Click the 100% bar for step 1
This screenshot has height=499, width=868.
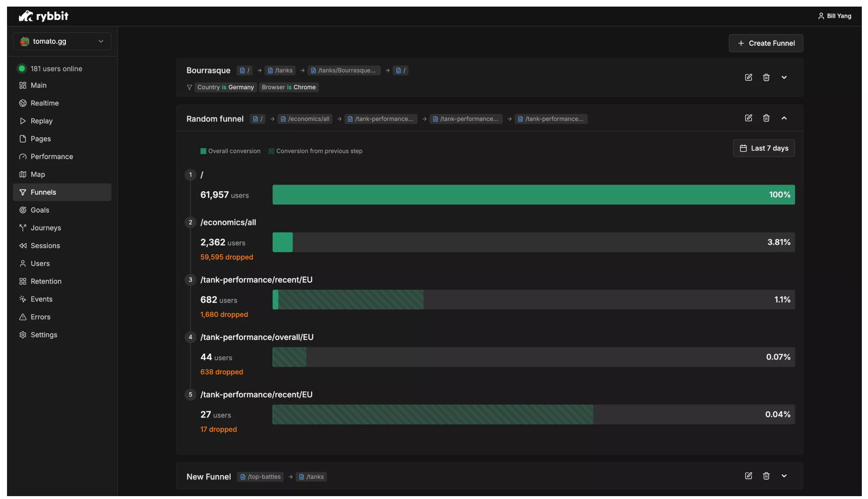pos(533,195)
